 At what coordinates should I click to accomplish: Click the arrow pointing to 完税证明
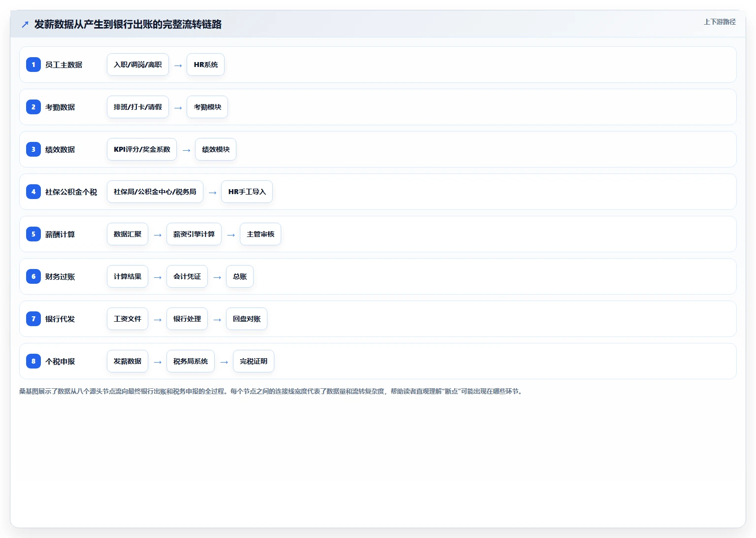coord(224,362)
